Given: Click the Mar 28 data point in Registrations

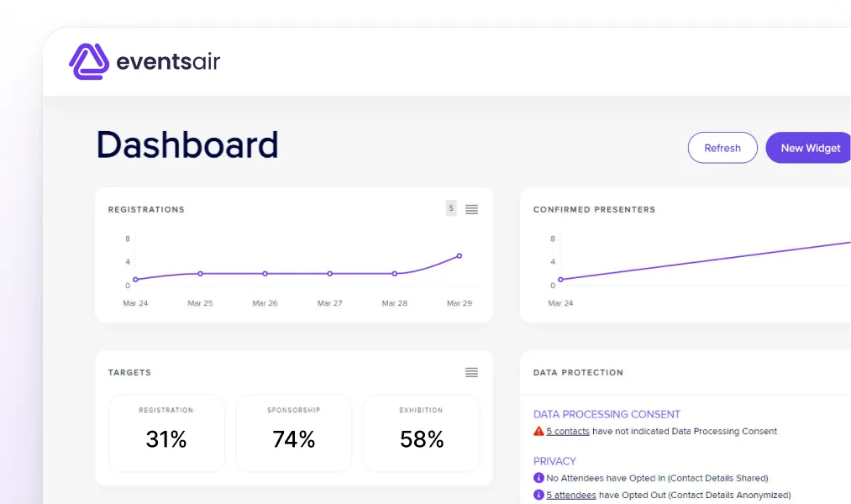Looking at the screenshot, I should point(395,274).
